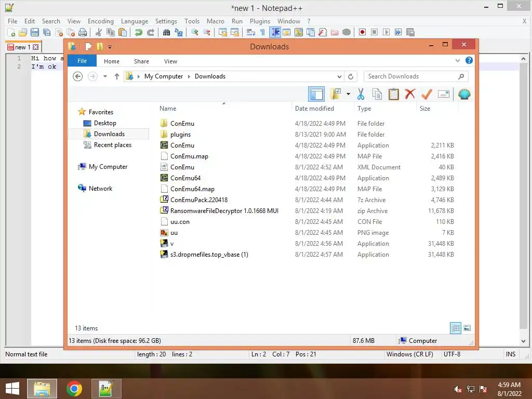Click the Replace icon in Notepad++ toolbar

point(179,32)
